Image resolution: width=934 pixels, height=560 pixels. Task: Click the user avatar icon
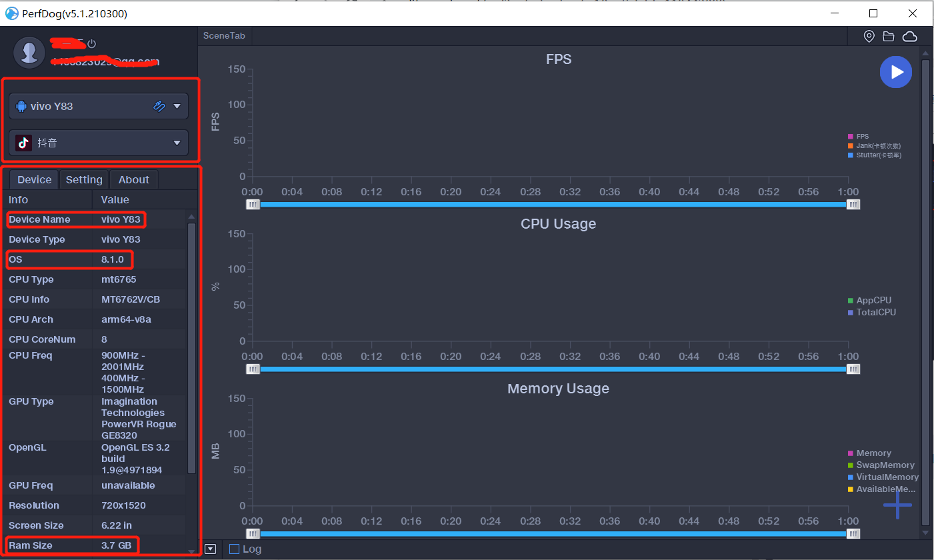pyautogui.click(x=29, y=53)
